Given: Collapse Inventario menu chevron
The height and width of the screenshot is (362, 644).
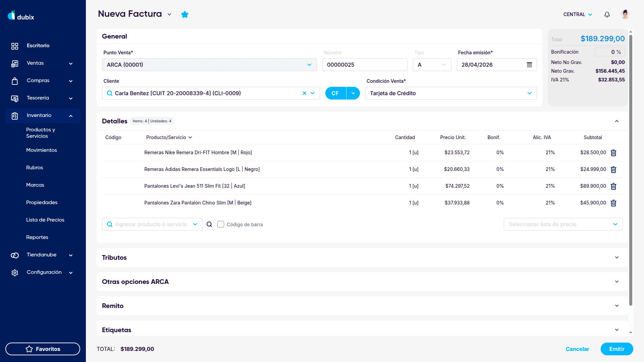Looking at the screenshot, I should [71, 116].
